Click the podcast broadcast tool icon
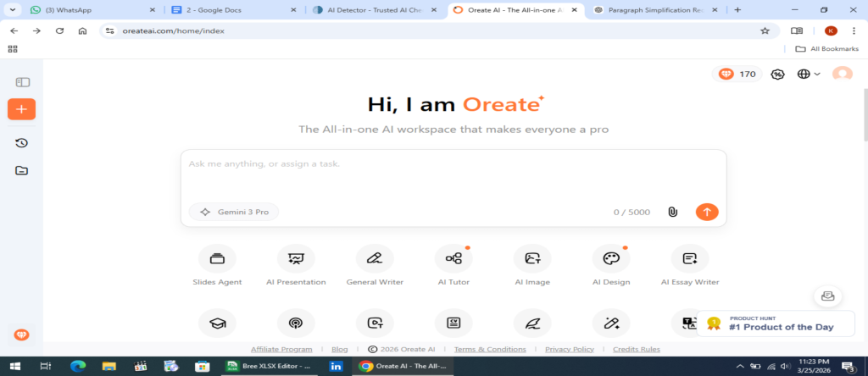 tap(296, 323)
